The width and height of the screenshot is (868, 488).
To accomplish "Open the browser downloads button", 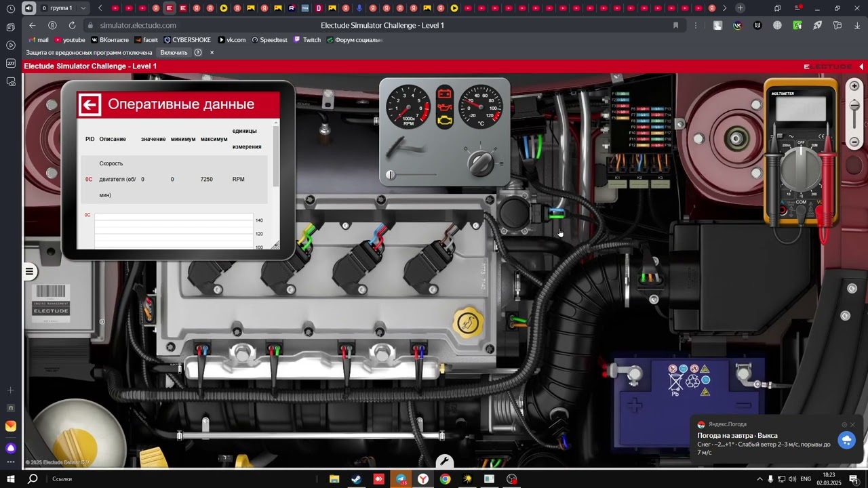I will pos(857,25).
